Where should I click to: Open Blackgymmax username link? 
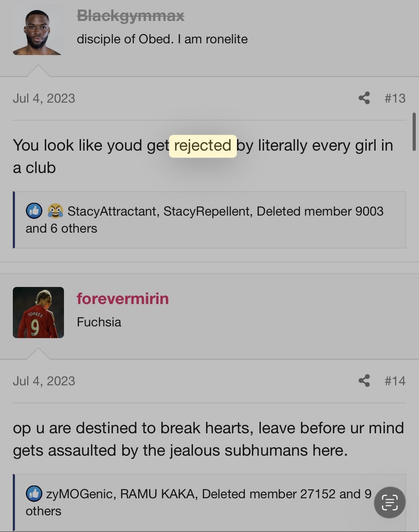[x=130, y=16]
